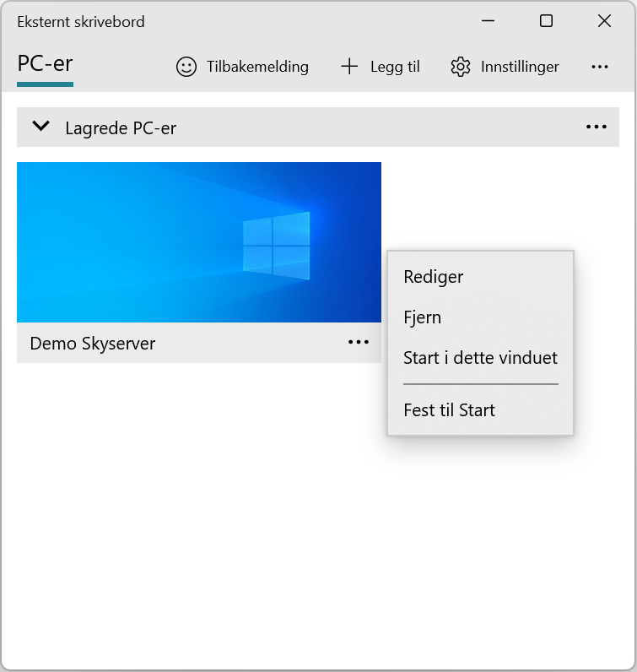Choose Fest til Start menu entry
Viewport: 637px width, 672px height.
[450, 410]
